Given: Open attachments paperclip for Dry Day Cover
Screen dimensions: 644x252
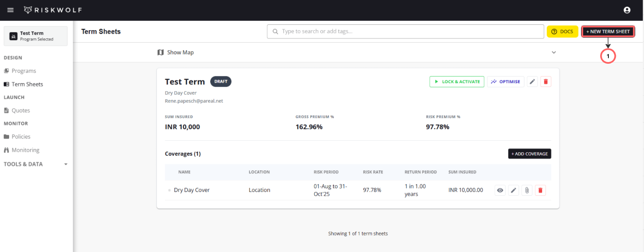Looking at the screenshot, I should pos(526,190).
